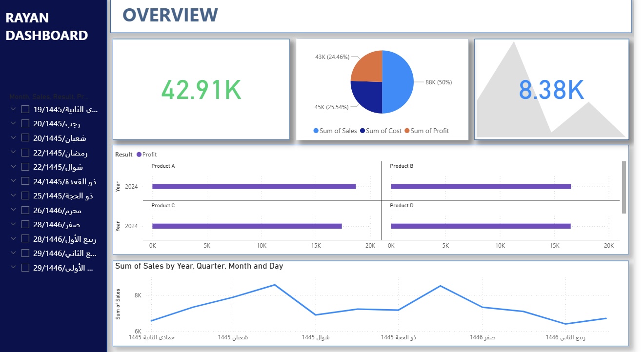Click the Product A profit bar
Screen dimensions: 644x352
[254, 186]
